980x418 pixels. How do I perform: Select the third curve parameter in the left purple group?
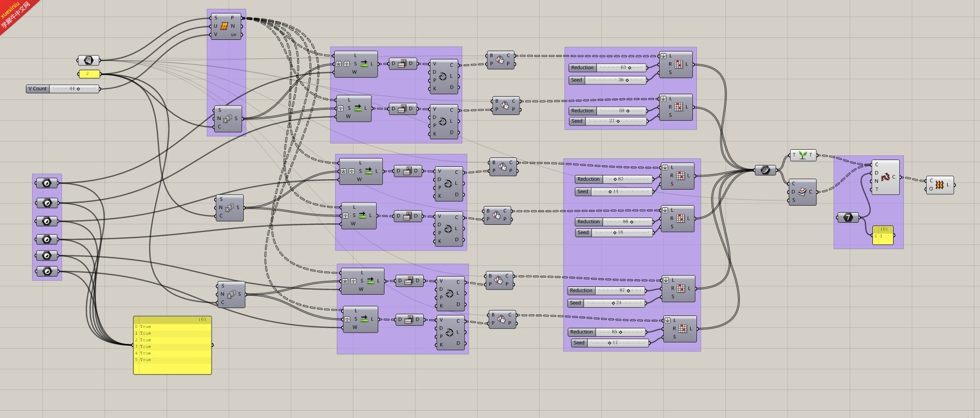[x=47, y=221]
